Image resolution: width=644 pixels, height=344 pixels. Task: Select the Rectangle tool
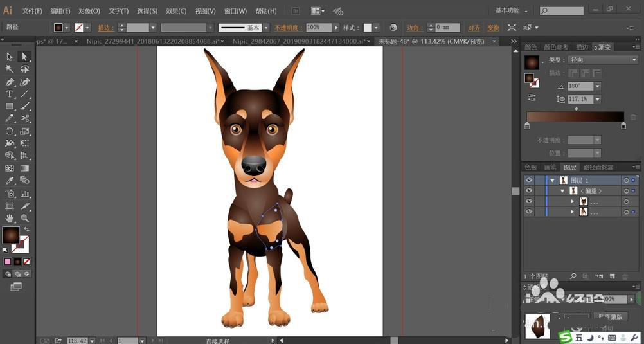pos(10,107)
